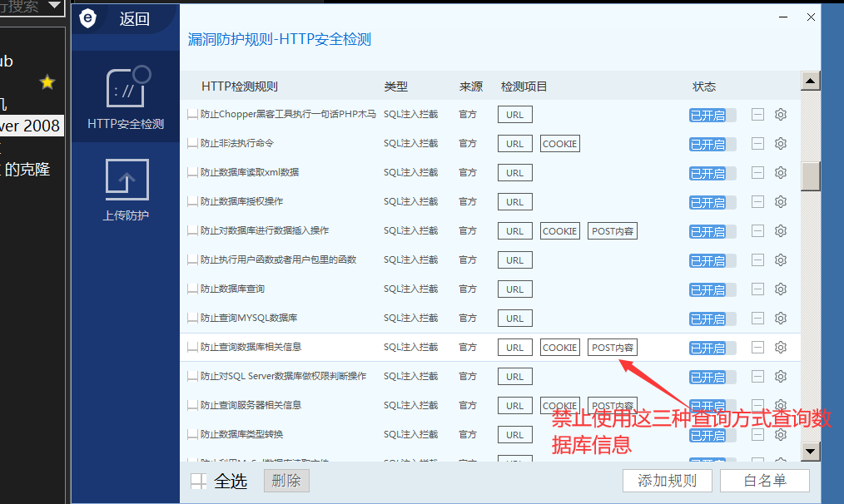
Task: Click minus icon for 防止查询数据库相关信息 rule
Action: pyautogui.click(x=757, y=348)
